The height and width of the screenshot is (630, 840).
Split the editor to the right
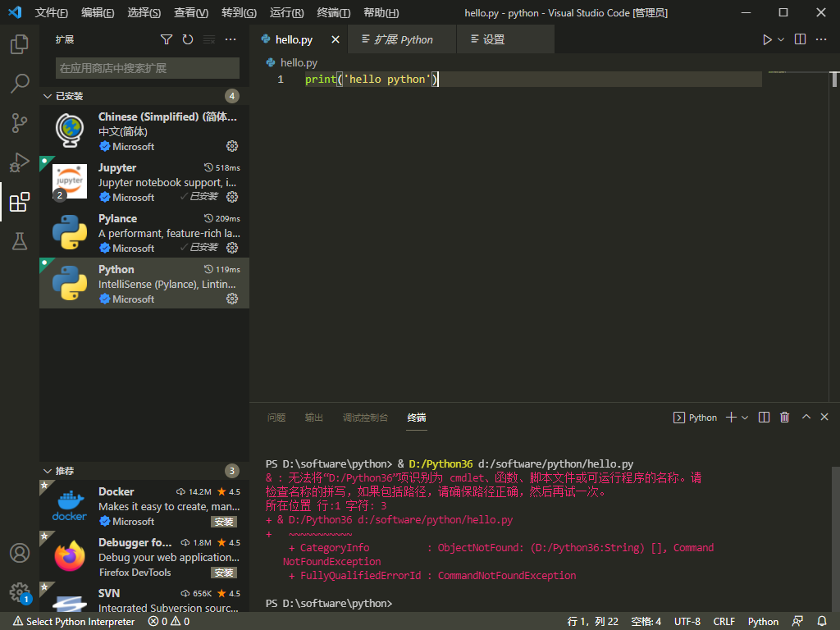(x=800, y=39)
